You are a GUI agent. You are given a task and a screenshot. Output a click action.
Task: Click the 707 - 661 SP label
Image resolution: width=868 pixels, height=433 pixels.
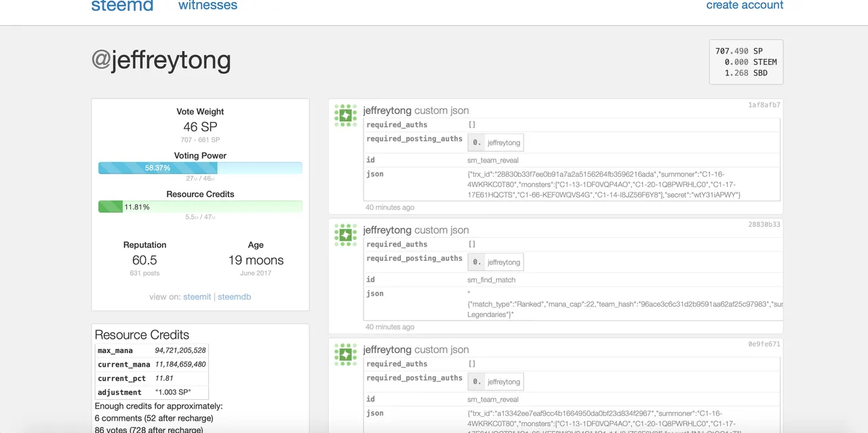coord(200,140)
